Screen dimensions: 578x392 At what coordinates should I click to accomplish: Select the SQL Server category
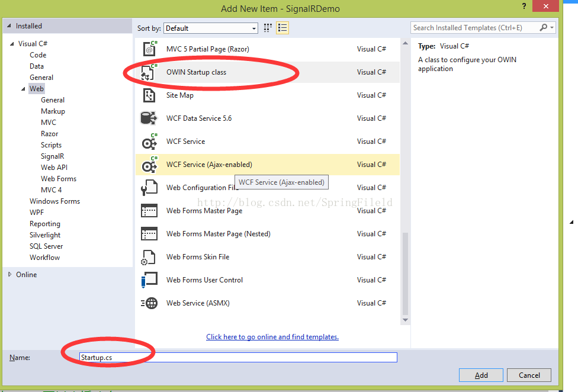(x=46, y=246)
